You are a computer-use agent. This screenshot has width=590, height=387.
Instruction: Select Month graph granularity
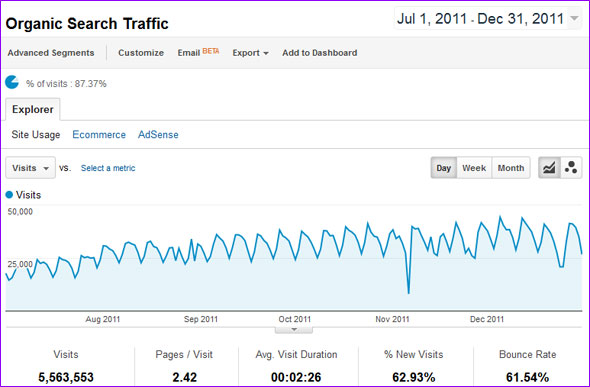click(x=511, y=168)
